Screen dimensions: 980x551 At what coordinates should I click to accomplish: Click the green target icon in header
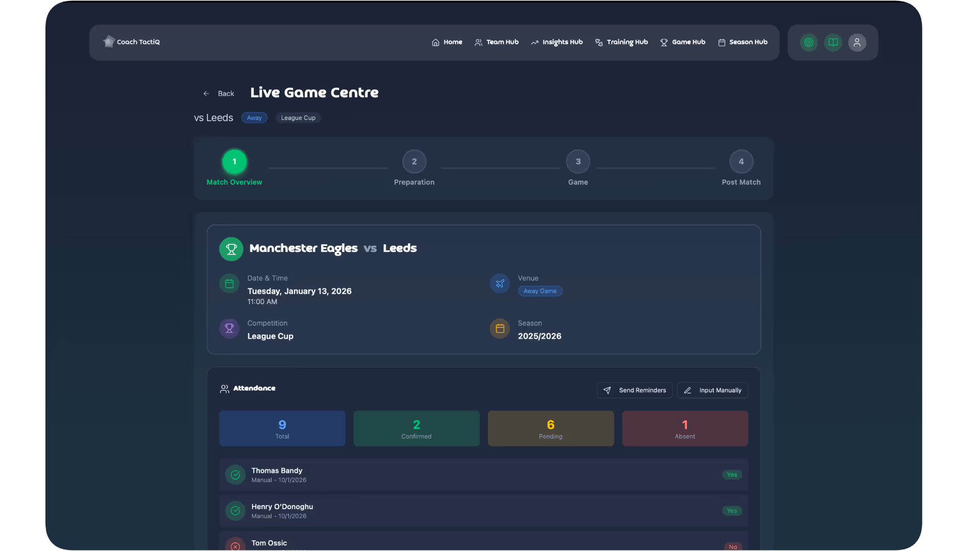[808, 42]
